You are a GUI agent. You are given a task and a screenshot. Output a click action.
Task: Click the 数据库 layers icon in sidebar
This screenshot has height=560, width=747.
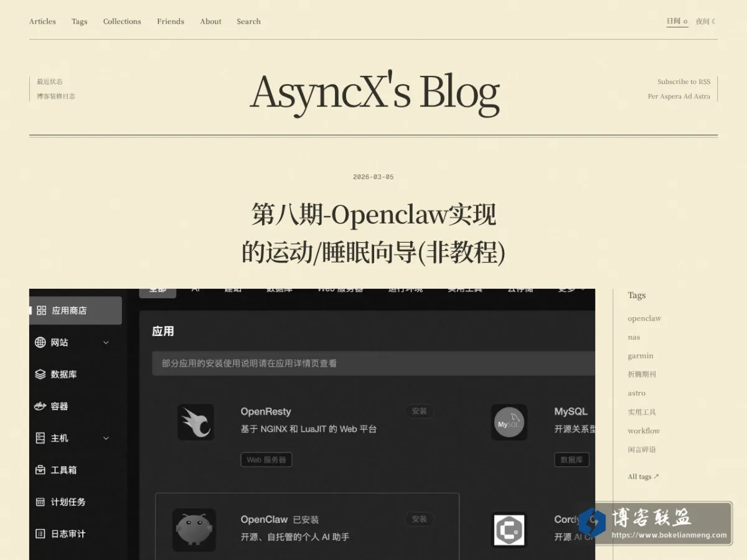point(40,374)
